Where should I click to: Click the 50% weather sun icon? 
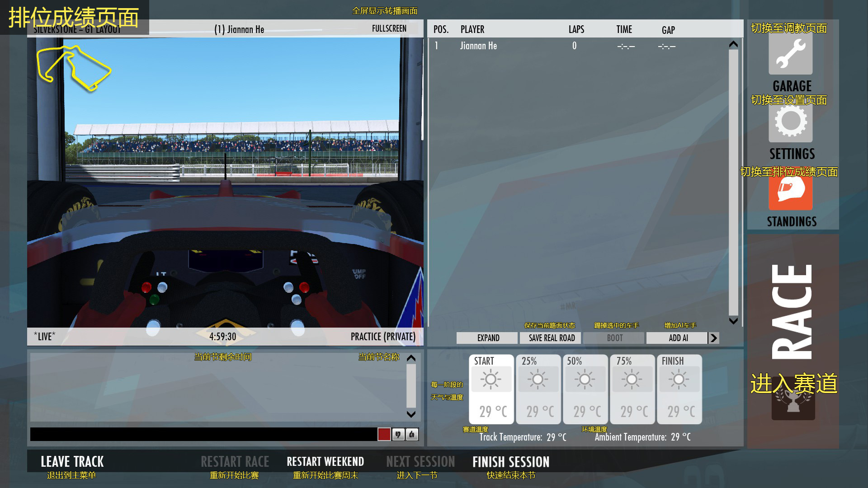(x=585, y=380)
